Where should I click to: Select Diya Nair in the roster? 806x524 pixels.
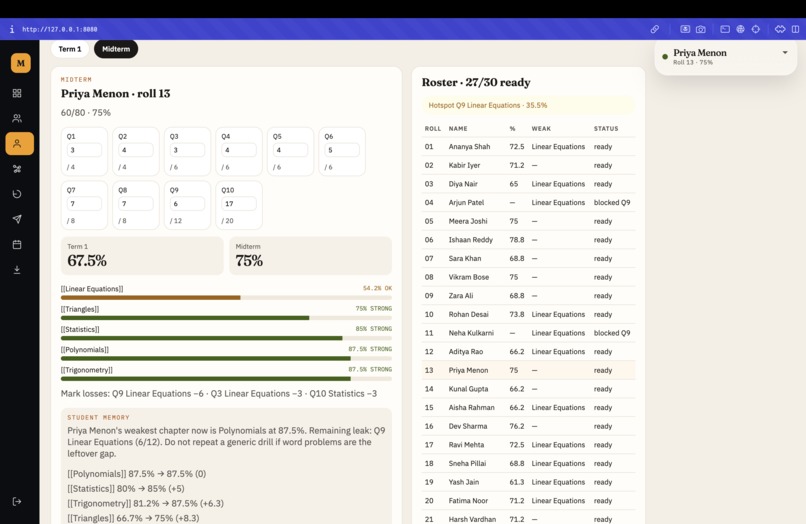[x=528, y=184]
